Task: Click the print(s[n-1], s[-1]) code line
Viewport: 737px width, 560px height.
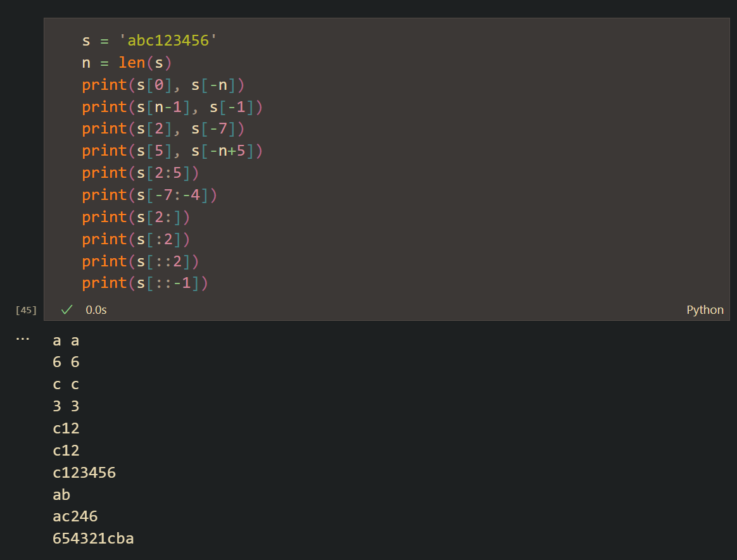Action: [x=172, y=107]
